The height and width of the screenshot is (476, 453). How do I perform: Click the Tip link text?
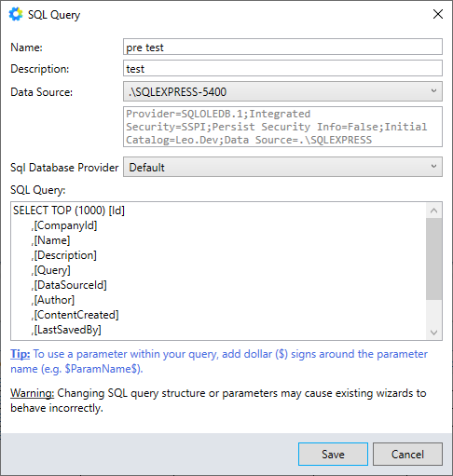click(x=21, y=354)
